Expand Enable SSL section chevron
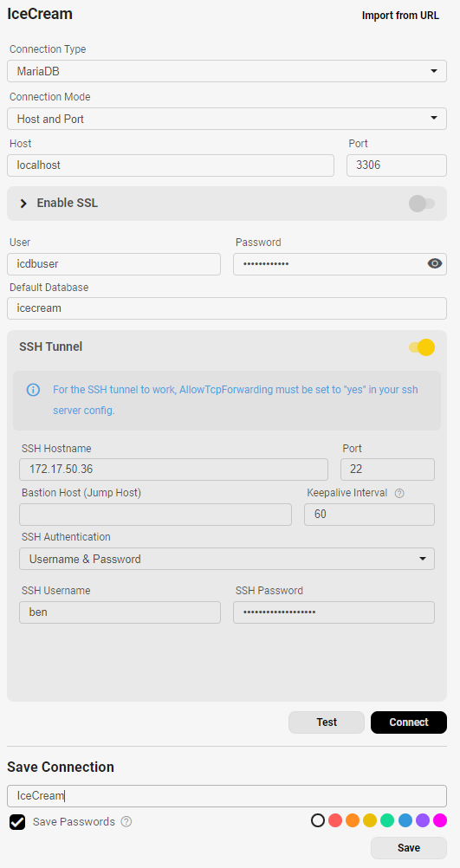The image size is (460, 868). [x=23, y=204]
